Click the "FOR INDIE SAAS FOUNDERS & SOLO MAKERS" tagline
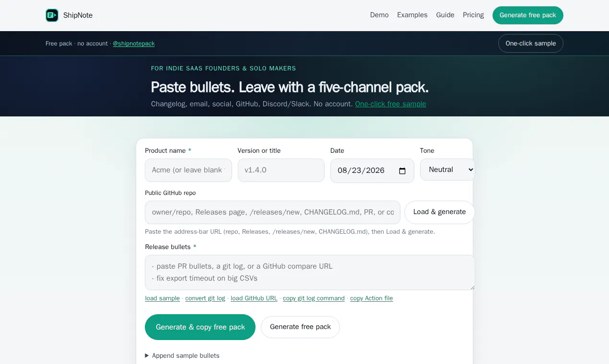The image size is (609, 364). click(x=223, y=68)
